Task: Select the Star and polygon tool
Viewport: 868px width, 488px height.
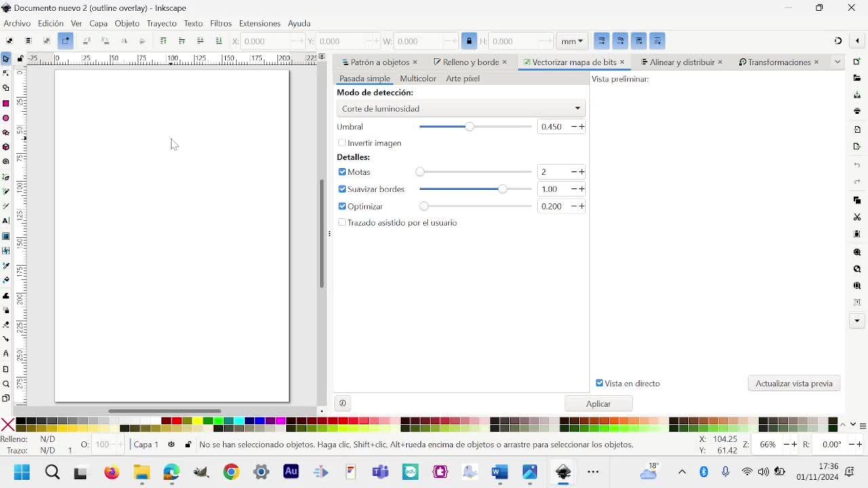Action: coord(6,132)
